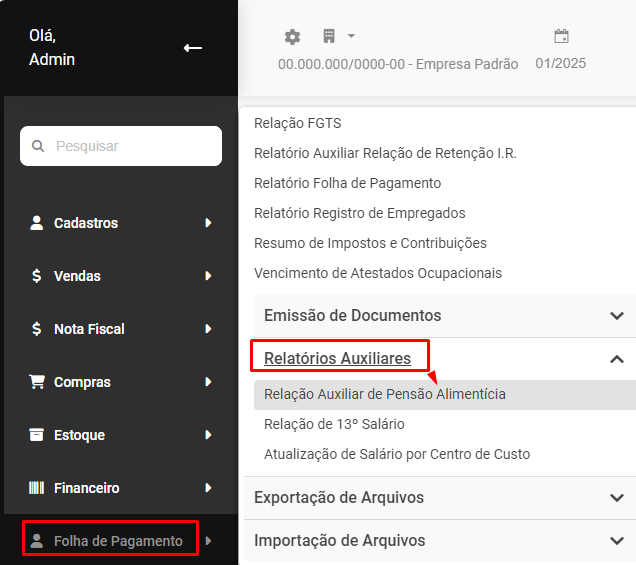
Task: Click the back arrow to collapse sidebar
Action: click(x=193, y=48)
